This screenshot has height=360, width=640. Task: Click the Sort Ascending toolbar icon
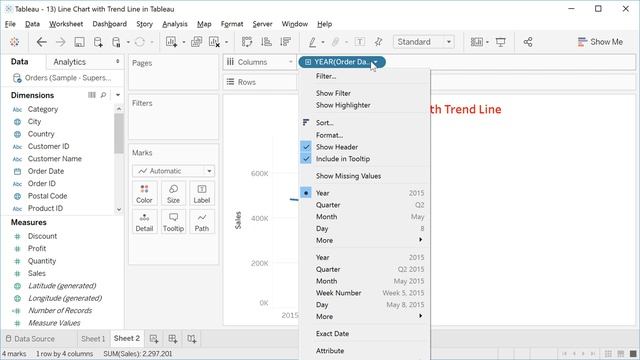266,42
